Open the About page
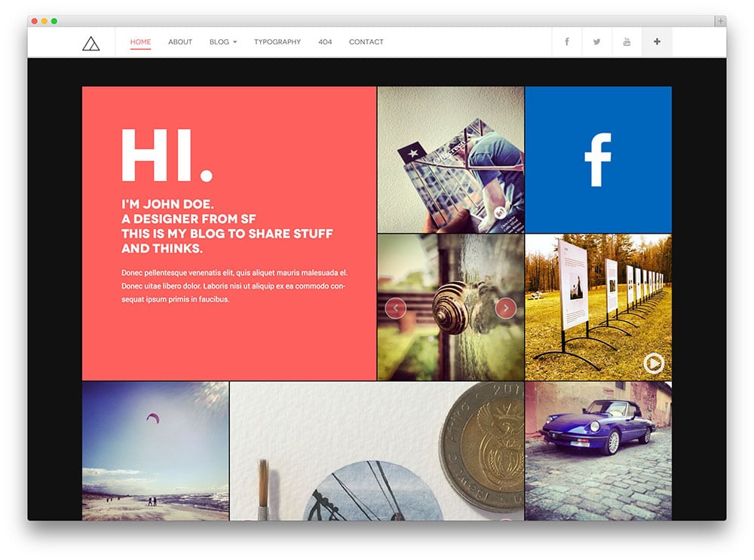Image resolution: width=754 pixels, height=560 pixels. [180, 41]
